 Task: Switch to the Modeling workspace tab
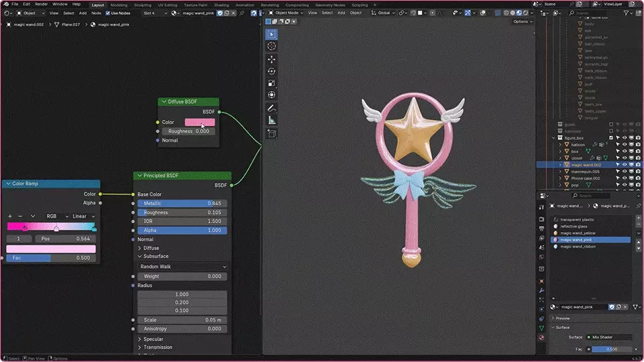[x=119, y=5]
